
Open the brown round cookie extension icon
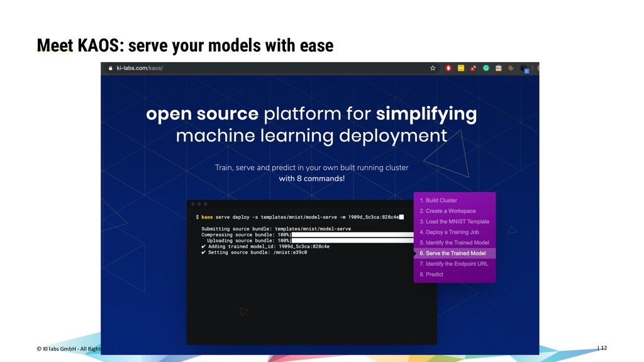[x=511, y=68]
